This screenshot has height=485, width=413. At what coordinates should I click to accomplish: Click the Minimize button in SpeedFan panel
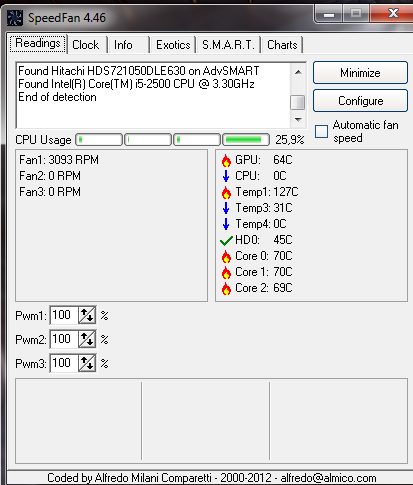pos(360,73)
